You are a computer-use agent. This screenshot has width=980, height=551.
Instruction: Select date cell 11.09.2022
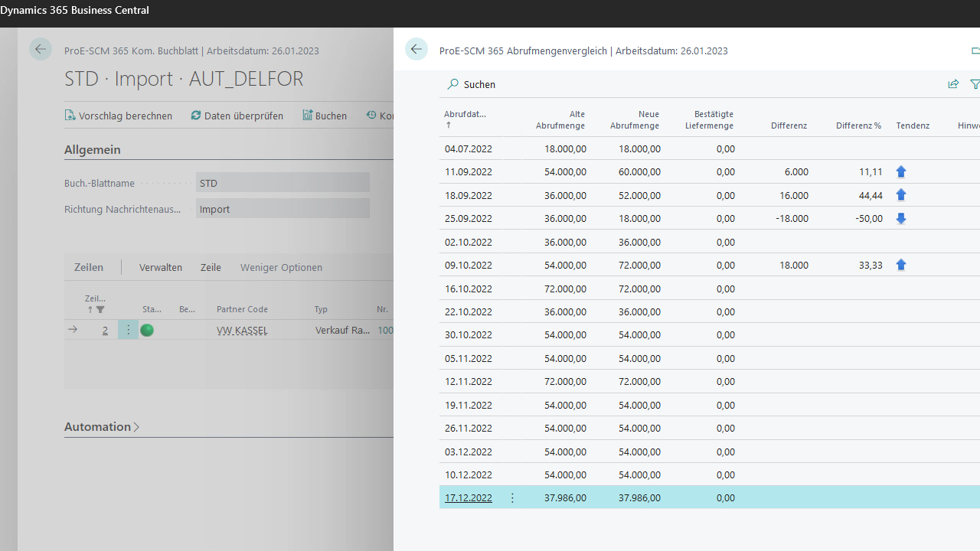click(469, 172)
